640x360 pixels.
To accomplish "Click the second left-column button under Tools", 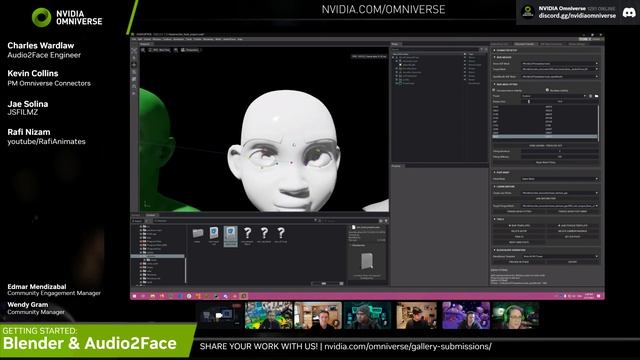I will coord(519,231).
